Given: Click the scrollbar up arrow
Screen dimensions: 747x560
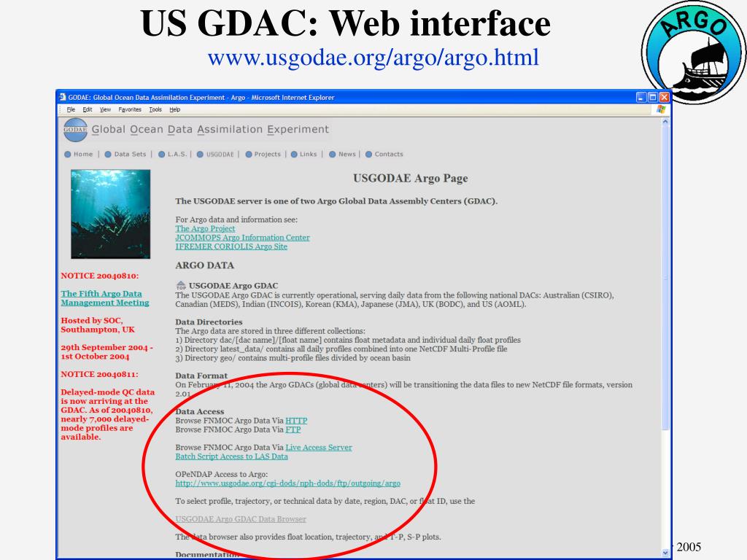Looking at the screenshot, I should [x=665, y=122].
